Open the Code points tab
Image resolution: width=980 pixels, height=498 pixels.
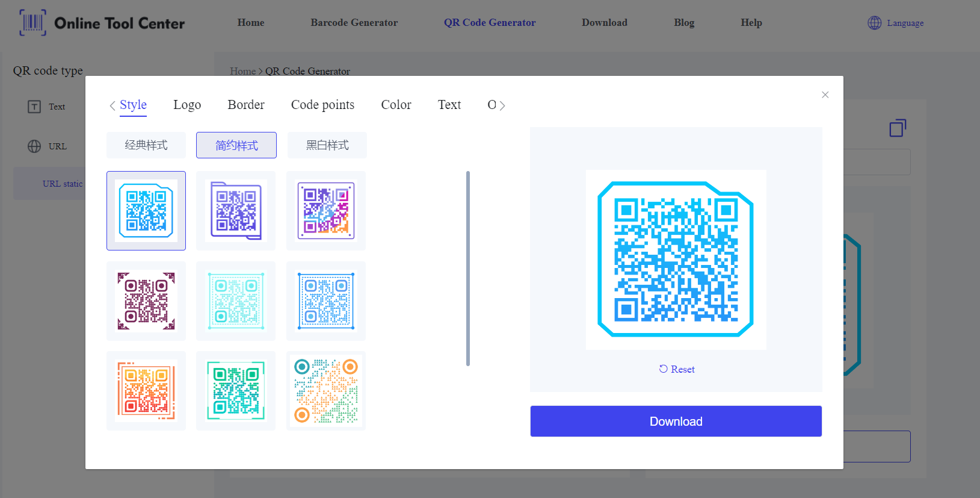pyautogui.click(x=322, y=105)
